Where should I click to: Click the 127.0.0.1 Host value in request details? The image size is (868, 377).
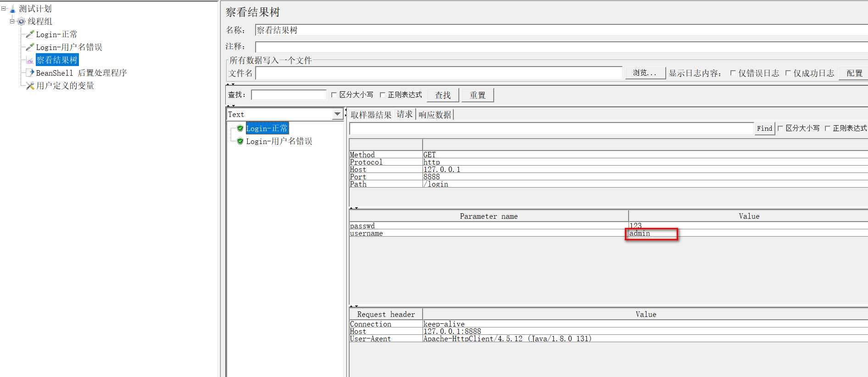[442, 170]
